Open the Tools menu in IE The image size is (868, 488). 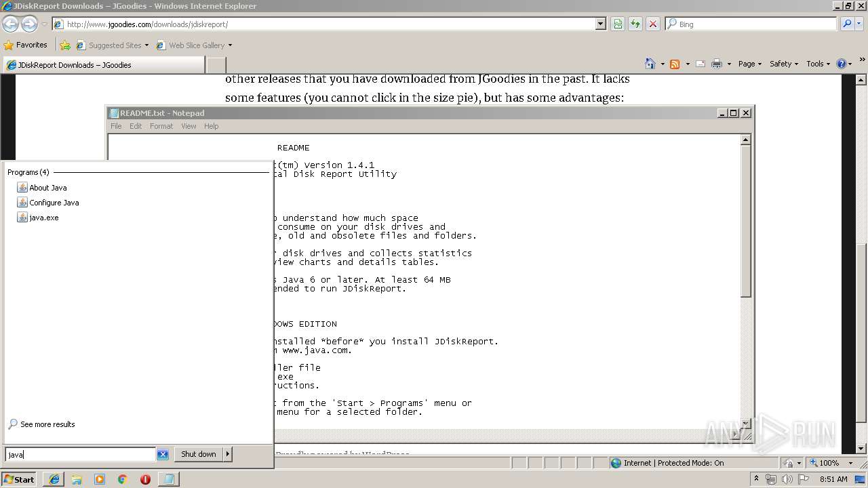pyautogui.click(x=818, y=64)
